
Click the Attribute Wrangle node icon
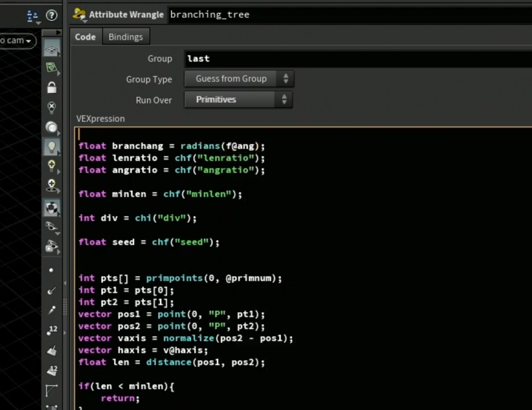[79, 15]
